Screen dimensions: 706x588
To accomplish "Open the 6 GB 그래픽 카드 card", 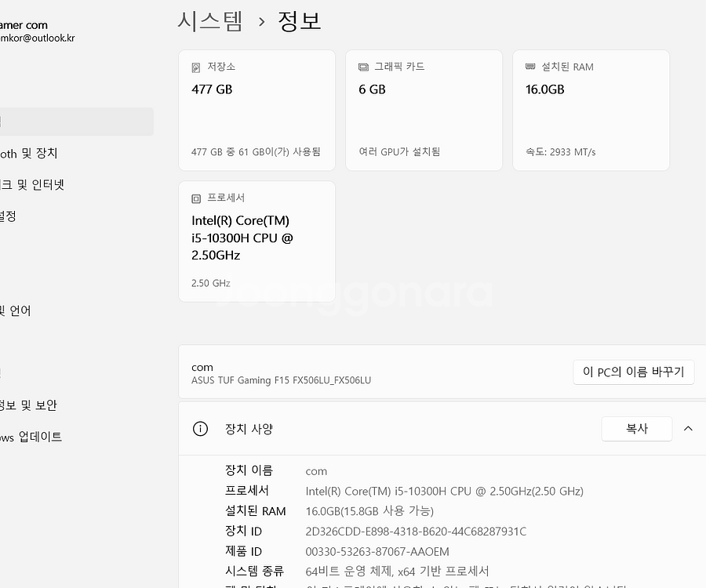I will coord(424,110).
